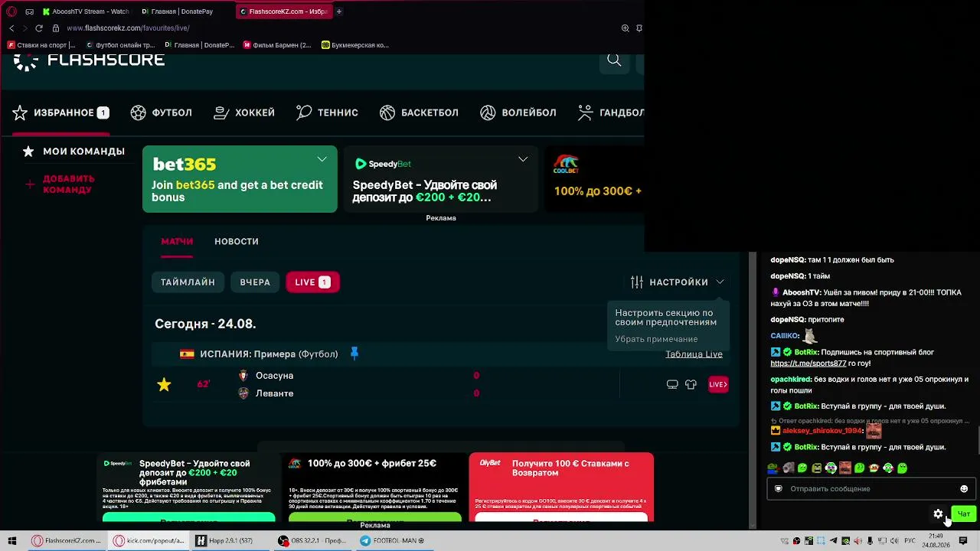
Task: Click username aleksey_shirokov_1994 in chat
Action: click(822, 431)
